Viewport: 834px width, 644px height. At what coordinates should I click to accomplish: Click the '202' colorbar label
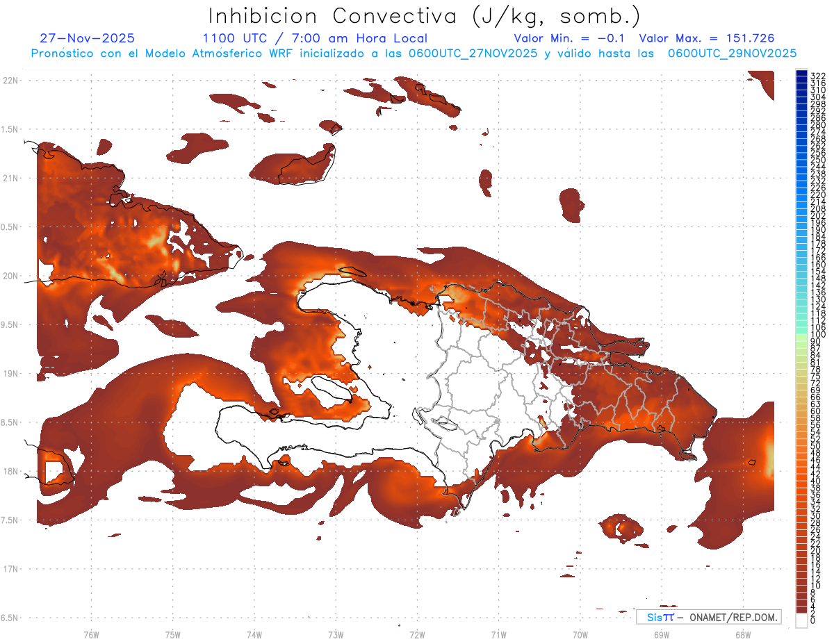tap(817, 215)
